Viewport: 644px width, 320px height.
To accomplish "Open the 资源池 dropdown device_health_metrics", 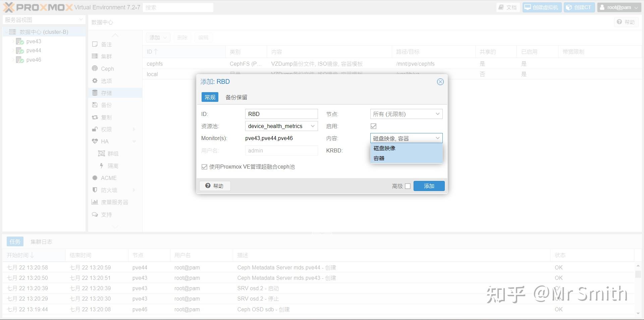I will click(281, 126).
